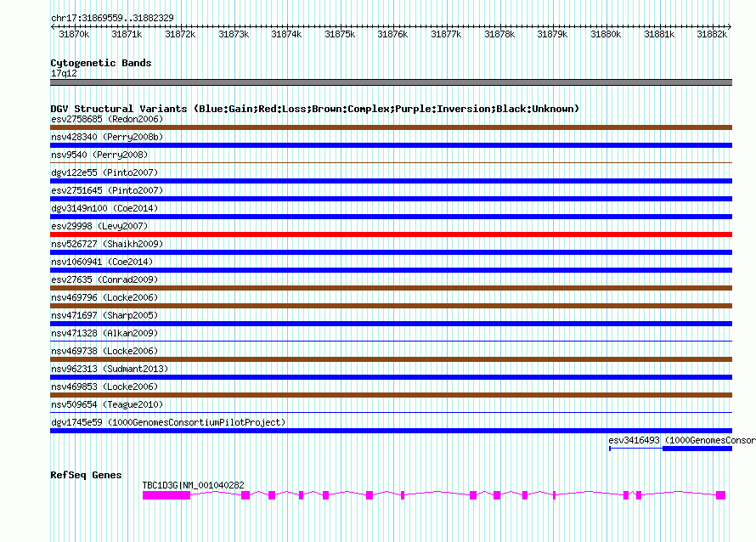Click the 31882k ruler label
Image resolution: width=756 pixels, height=542 pixels.
click(x=712, y=34)
